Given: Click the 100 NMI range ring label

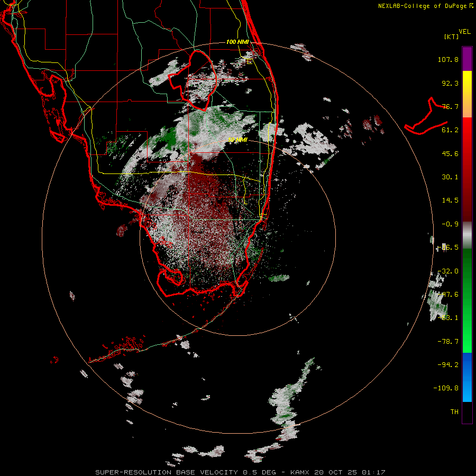Looking at the screenshot, I should coord(237,42).
